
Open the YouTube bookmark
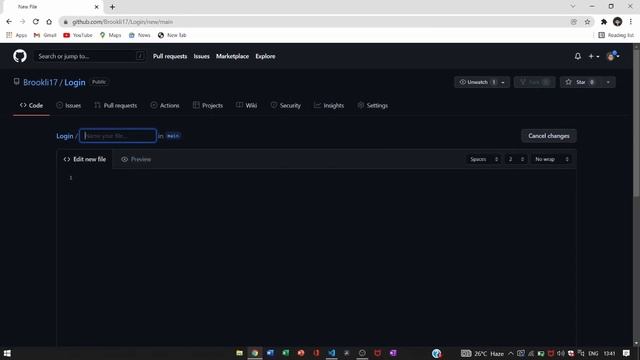(78, 35)
